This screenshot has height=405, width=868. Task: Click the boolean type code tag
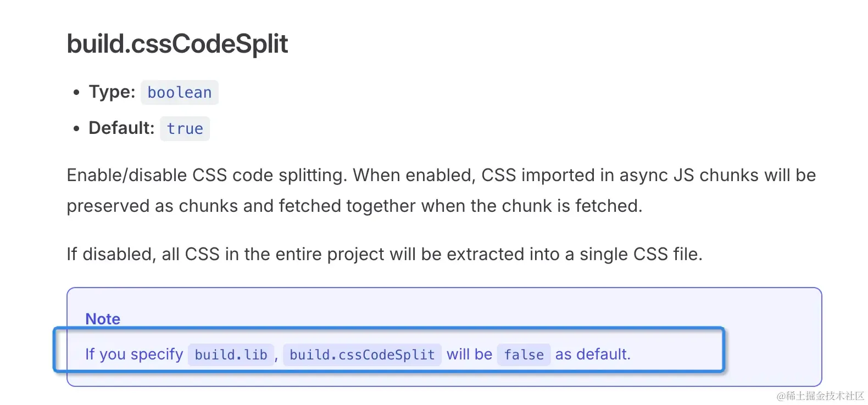point(180,92)
